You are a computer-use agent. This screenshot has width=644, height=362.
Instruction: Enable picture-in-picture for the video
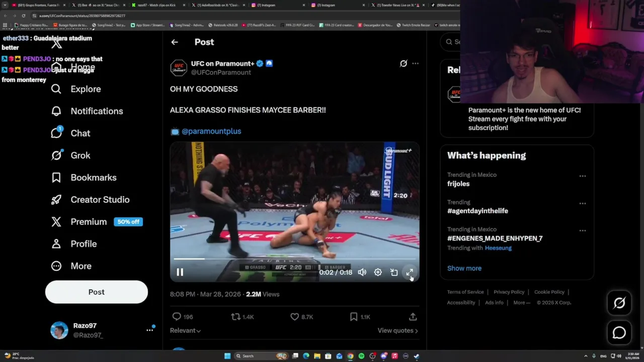pyautogui.click(x=394, y=273)
